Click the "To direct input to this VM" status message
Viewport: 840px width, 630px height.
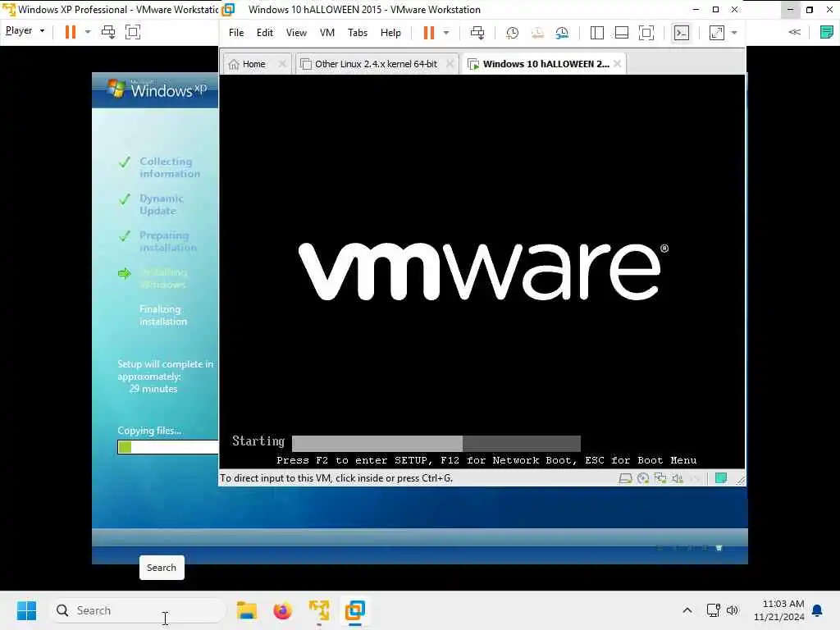(336, 478)
